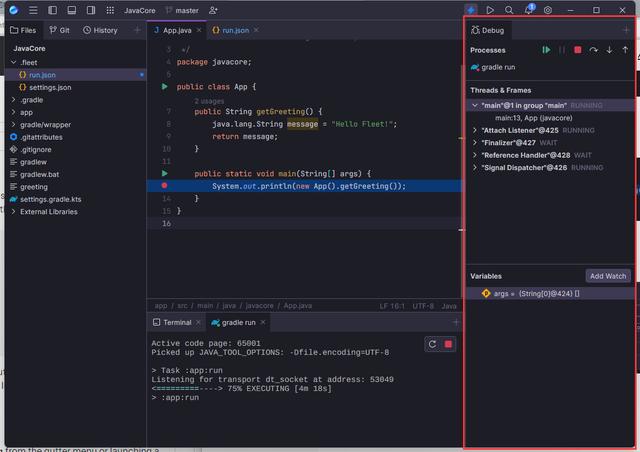The image size is (640, 452).
Task: Toggle the left panel visibility icon
Action: click(52, 10)
